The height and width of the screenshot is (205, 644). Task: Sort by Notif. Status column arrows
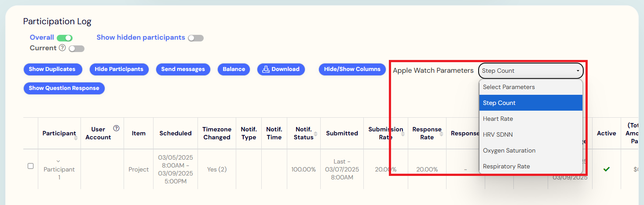coord(315,134)
